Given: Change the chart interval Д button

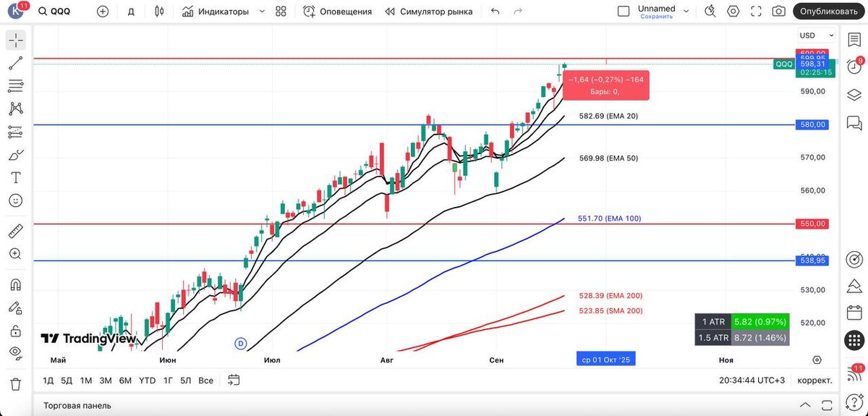Looking at the screenshot, I should pos(131,12).
